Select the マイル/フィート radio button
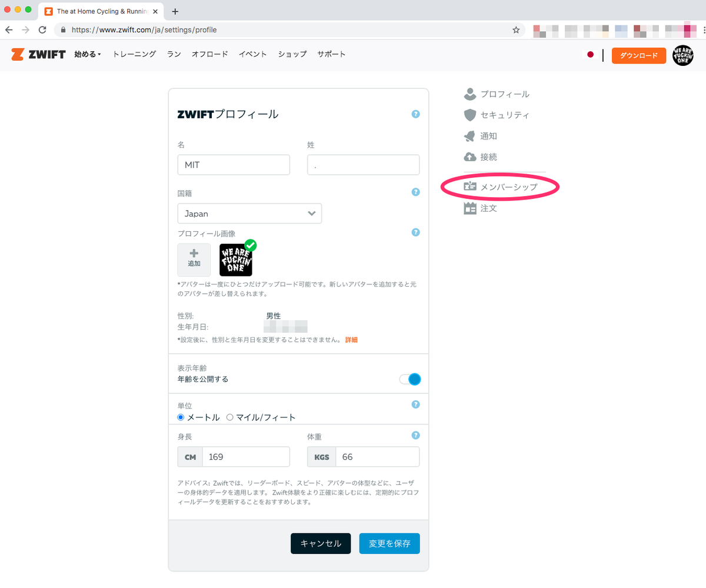706x588 pixels. point(230,417)
